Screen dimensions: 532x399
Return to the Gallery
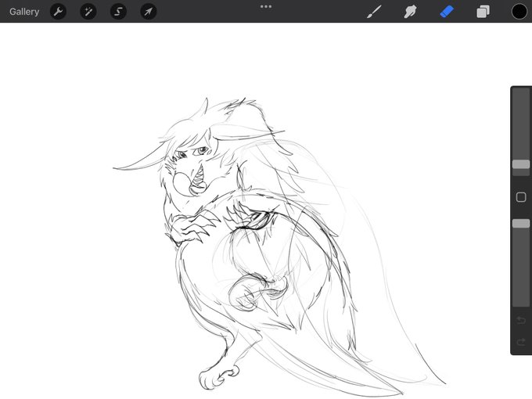coord(24,12)
